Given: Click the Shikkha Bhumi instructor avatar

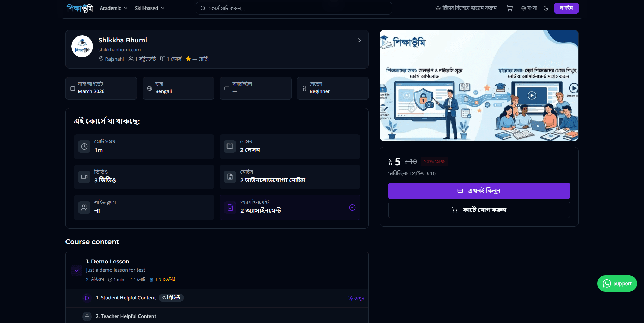Looking at the screenshot, I should point(82,46).
